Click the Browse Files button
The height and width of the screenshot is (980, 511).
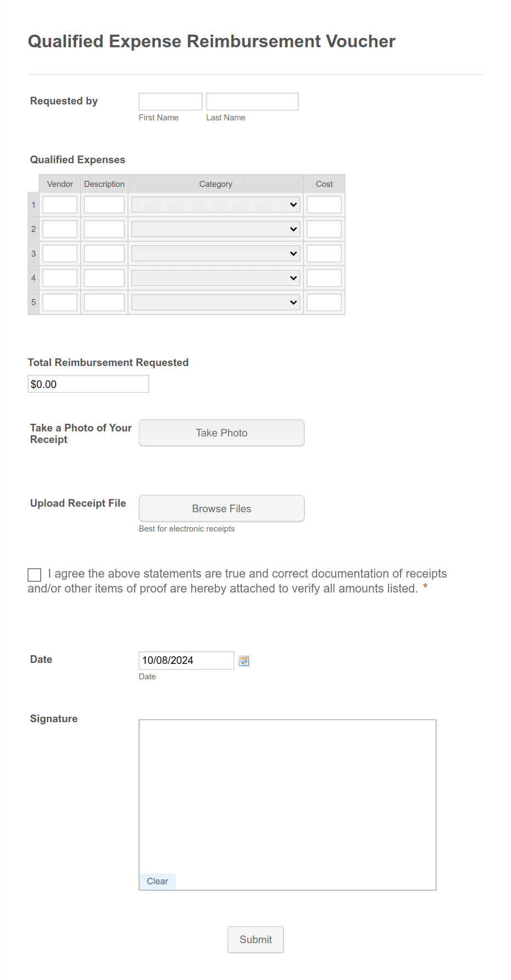pos(221,508)
